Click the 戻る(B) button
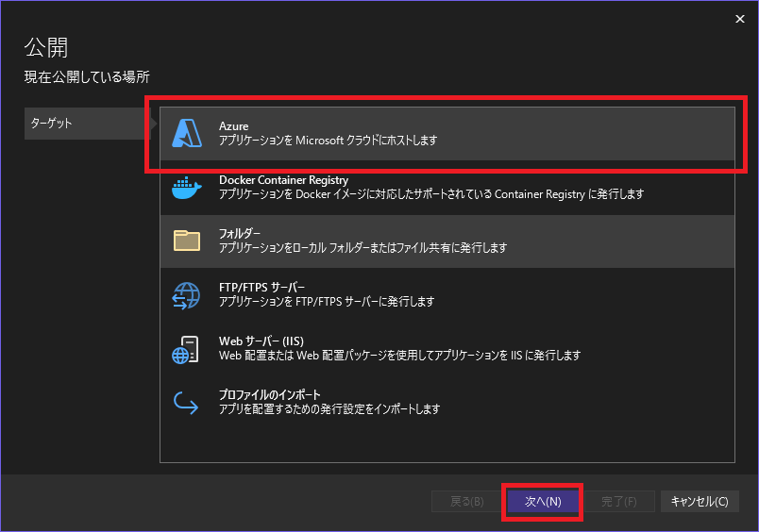The height and width of the screenshot is (532, 759). (x=466, y=502)
